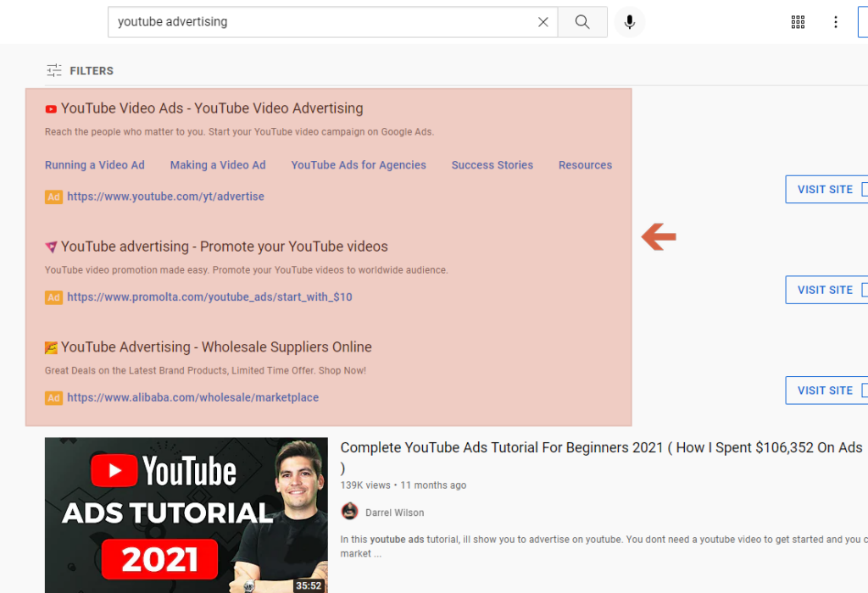Viewport: 868px width, 593px height.
Task: Click the alibaba.com wholesale marketplace URL
Action: click(192, 397)
